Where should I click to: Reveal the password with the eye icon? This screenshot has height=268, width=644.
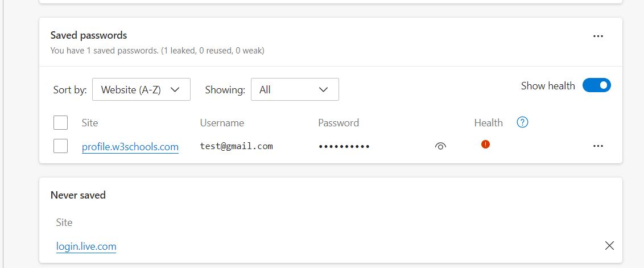[440, 146]
